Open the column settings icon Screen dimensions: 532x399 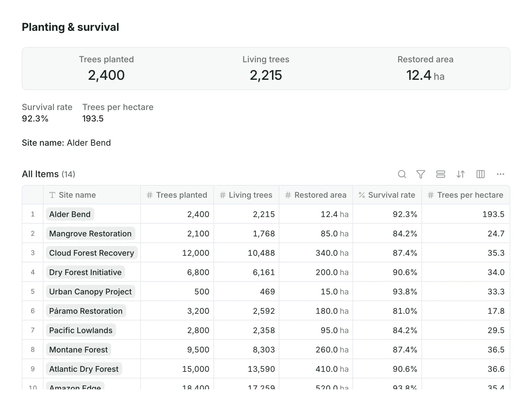[480, 174]
